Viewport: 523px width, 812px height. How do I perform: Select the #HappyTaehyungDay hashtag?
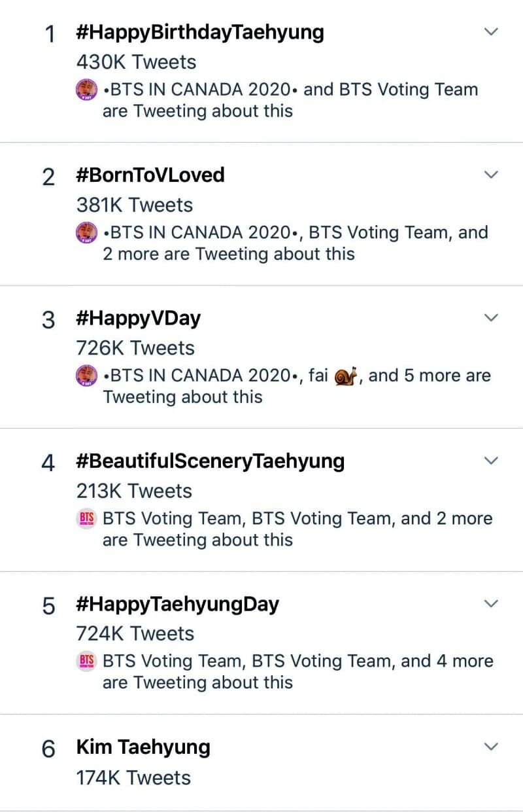178,604
